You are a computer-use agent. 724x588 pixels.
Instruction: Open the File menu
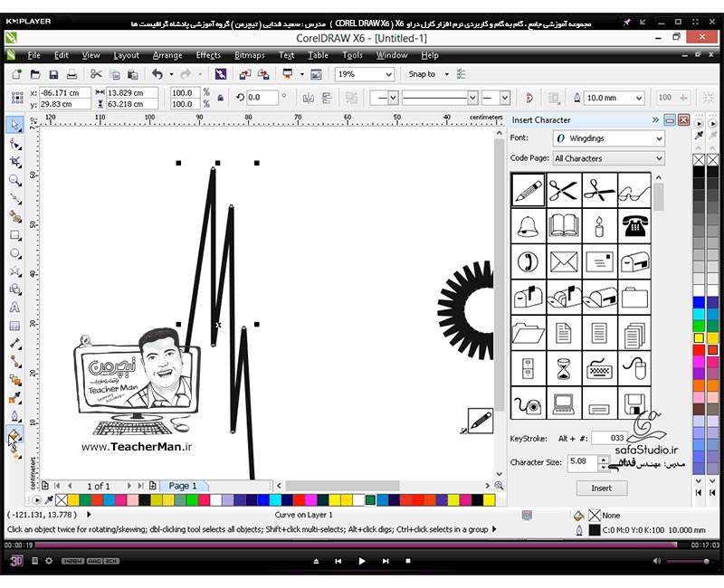pyautogui.click(x=33, y=55)
